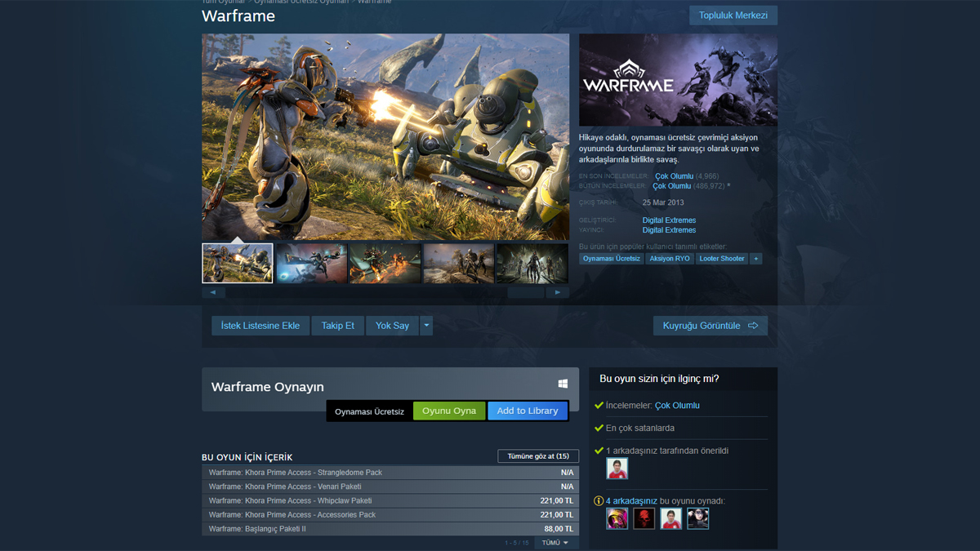The height and width of the screenshot is (551, 980).
Task: Select the fifth thumbnail with dark figures
Action: click(x=532, y=263)
